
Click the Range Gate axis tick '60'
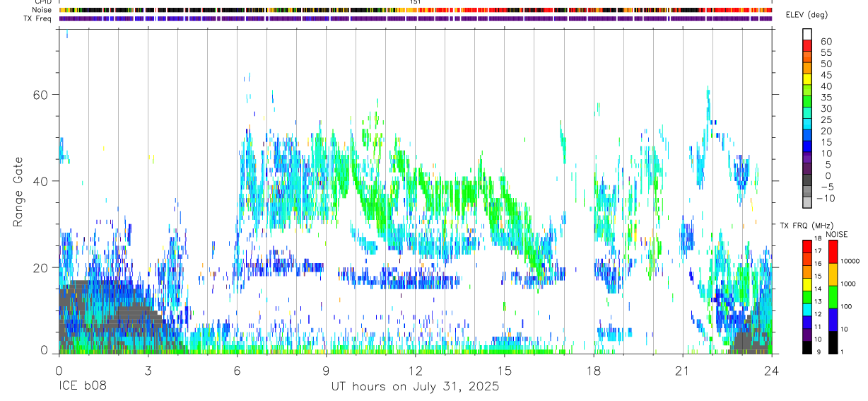[41, 95]
